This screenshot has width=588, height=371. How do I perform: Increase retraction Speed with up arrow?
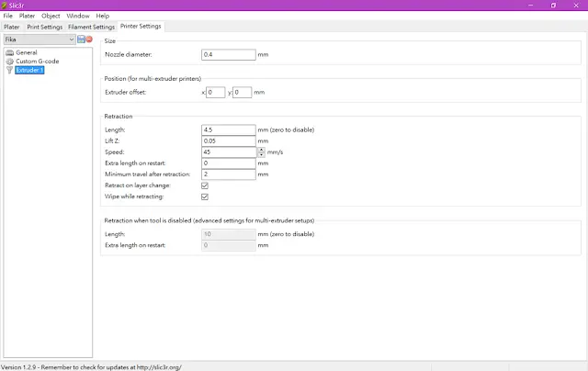261,150
